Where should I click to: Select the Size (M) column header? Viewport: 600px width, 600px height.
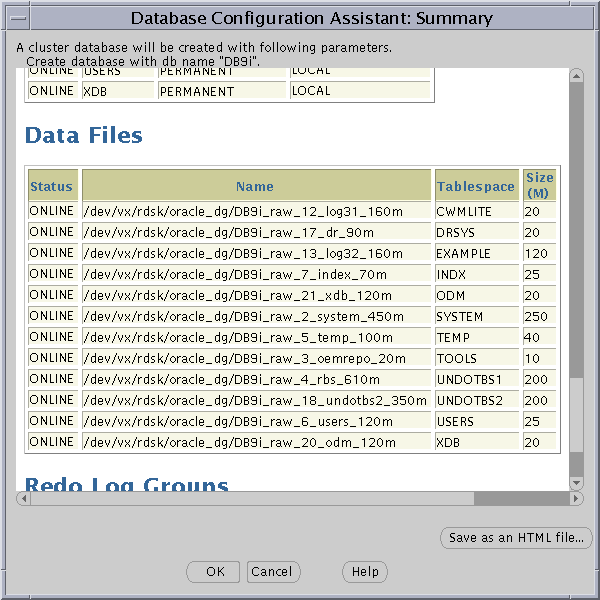click(x=539, y=185)
